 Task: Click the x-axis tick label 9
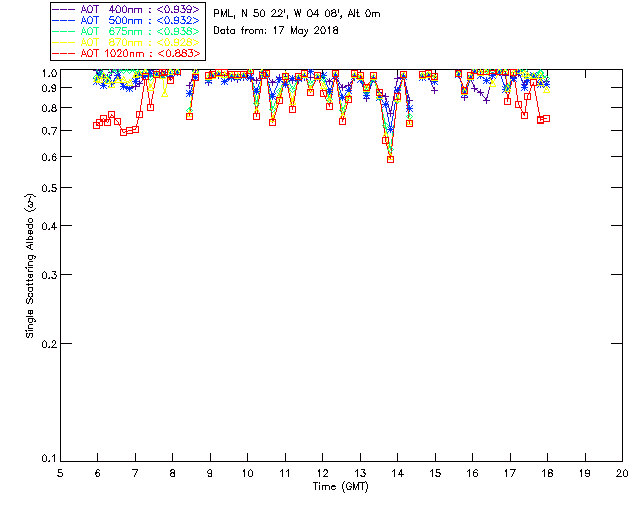tap(210, 473)
